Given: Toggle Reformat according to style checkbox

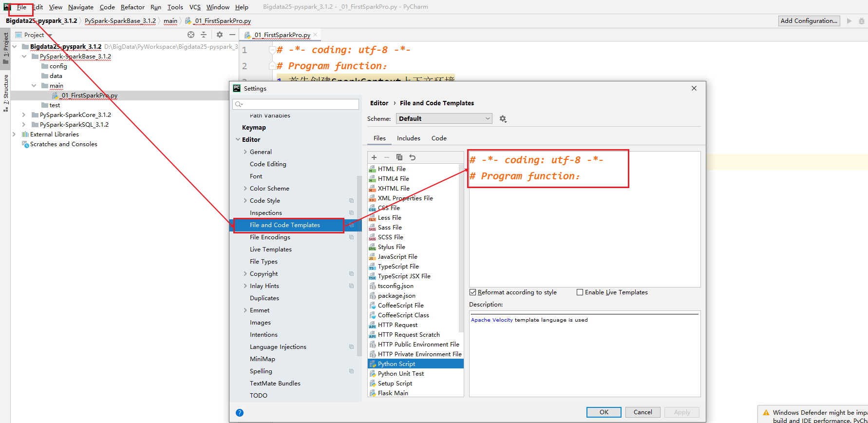Looking at the screenshot, I should coord(472,292).
